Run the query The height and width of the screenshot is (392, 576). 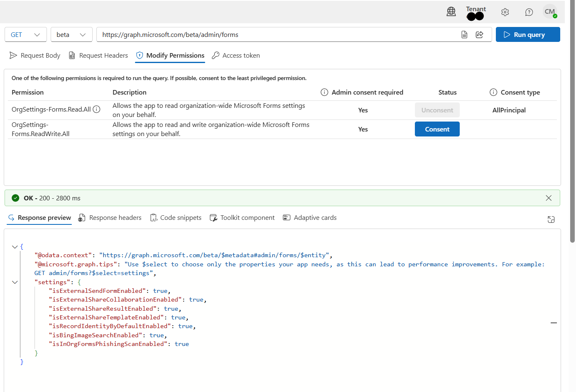(x=528, y=34)
